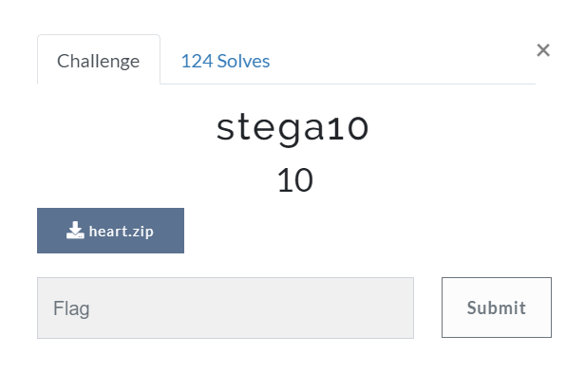
Task: Click the stega10 challenge title
Action: coord(292,128)
